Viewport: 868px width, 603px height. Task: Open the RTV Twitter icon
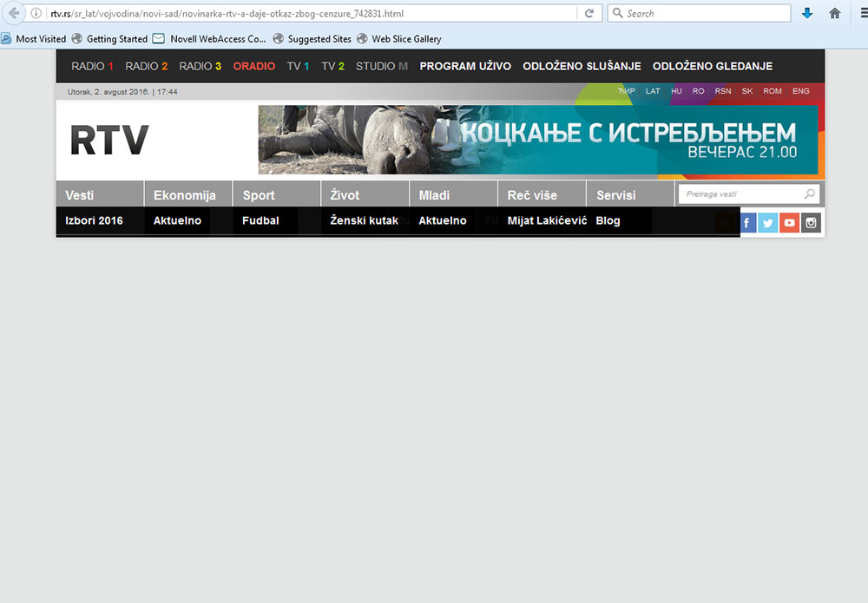(768, 222)
